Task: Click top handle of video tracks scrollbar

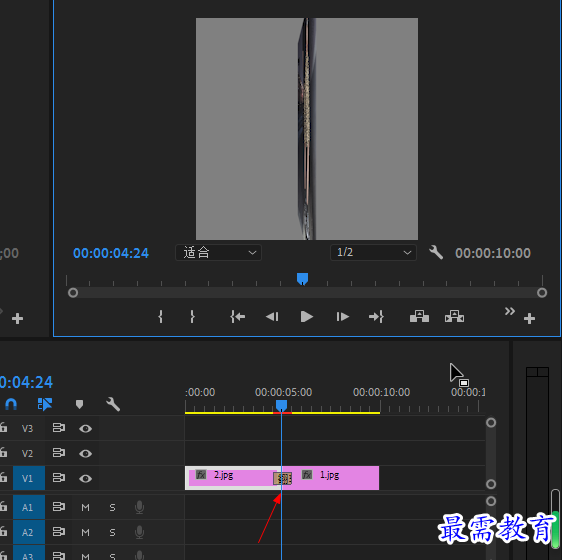Action: (491, 423)
